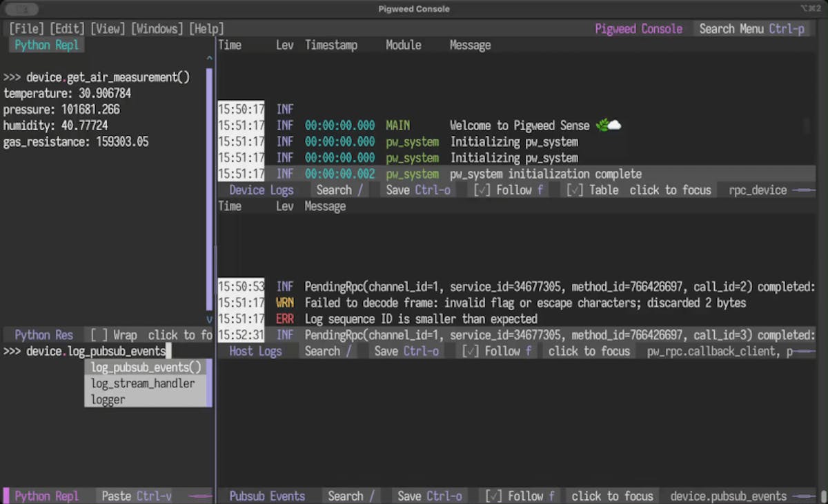Screen dimensions: 828x504
Task: Click the Lev column header in Host Logs
Action: [x=285, y=206]
